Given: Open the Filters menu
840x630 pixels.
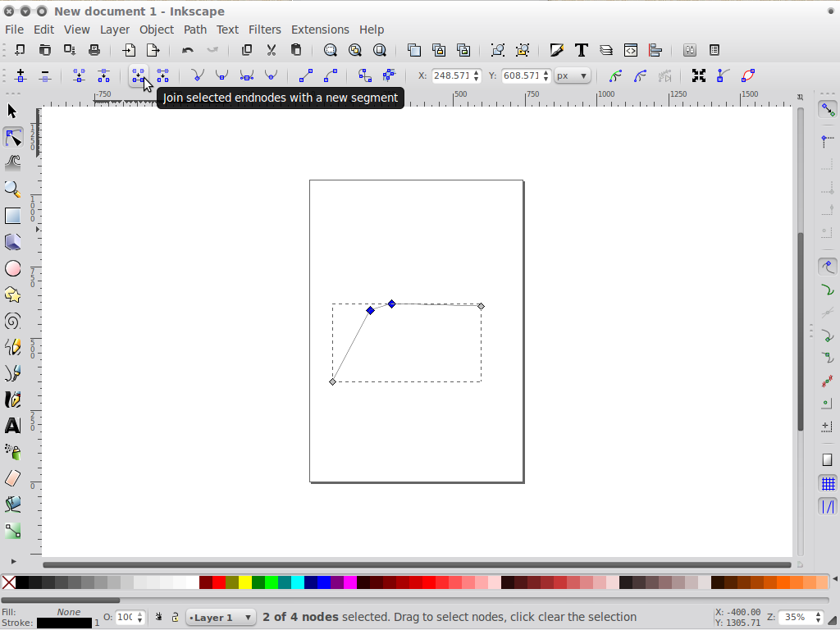Looking at the screenshot, I should pyautogui.click(x=265, y=30).
